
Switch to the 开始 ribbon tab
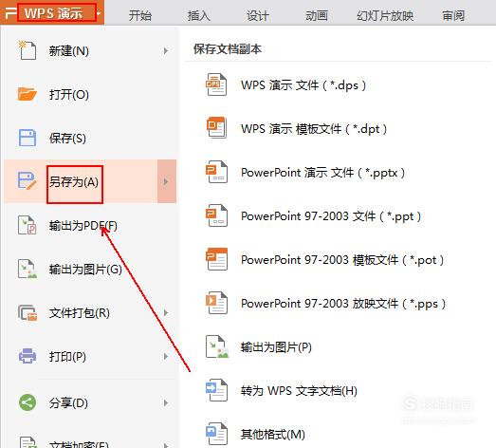(140, 15)
